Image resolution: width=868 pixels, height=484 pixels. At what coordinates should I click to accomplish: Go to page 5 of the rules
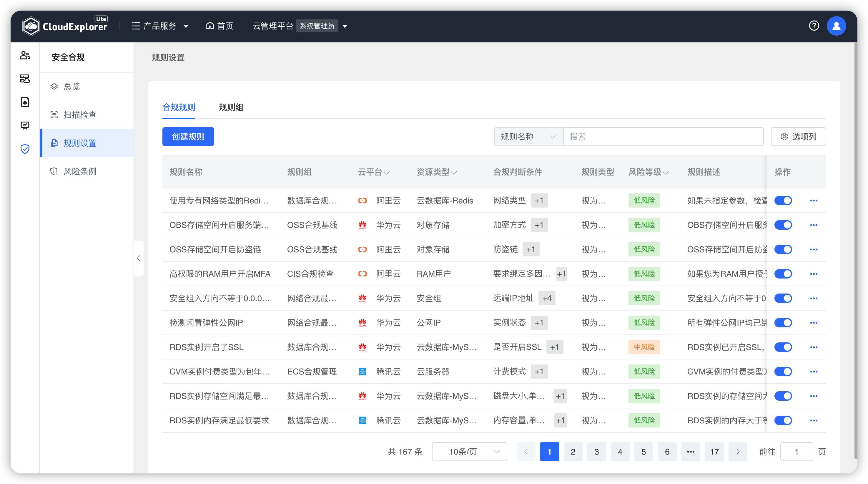pos(643,452)
